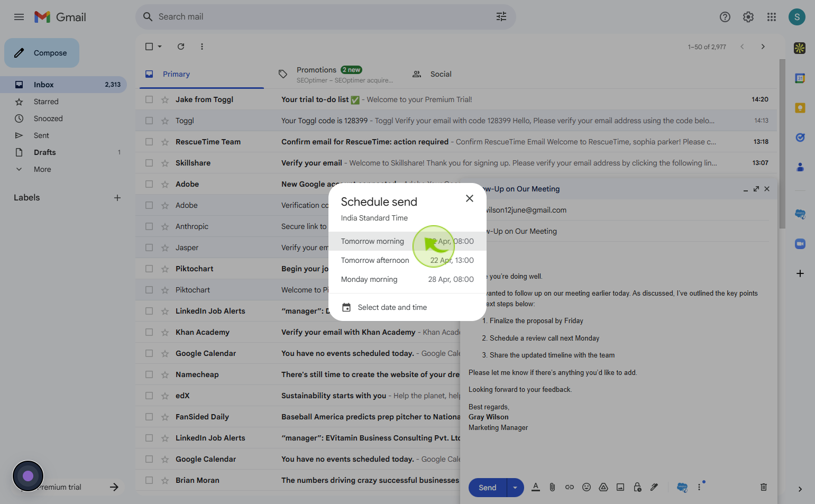
Task: Insert files using Google Drive
Action: 603,487
